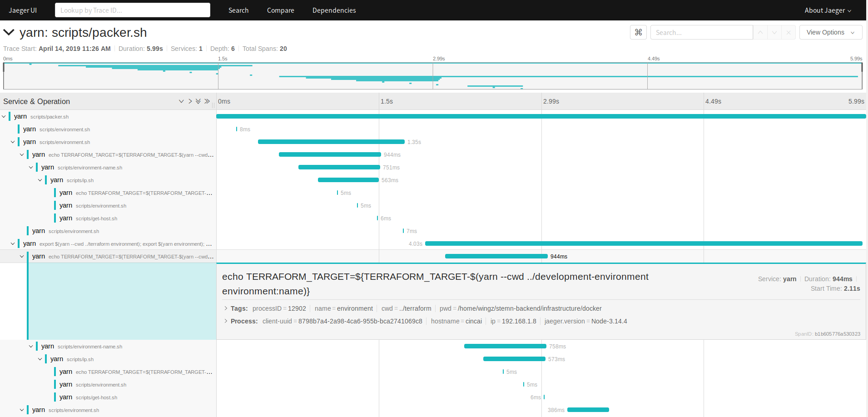Screen dimensions: 868x417
Task: Open About Jaeger menu
Action: pyautogui.click(x=828, y=10)
